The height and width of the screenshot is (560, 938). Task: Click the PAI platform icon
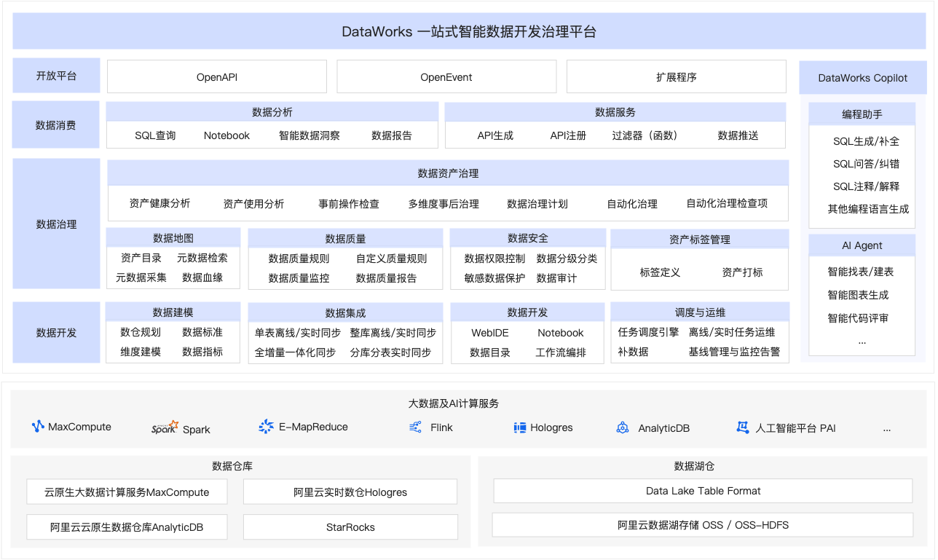[x=743, y=427]
